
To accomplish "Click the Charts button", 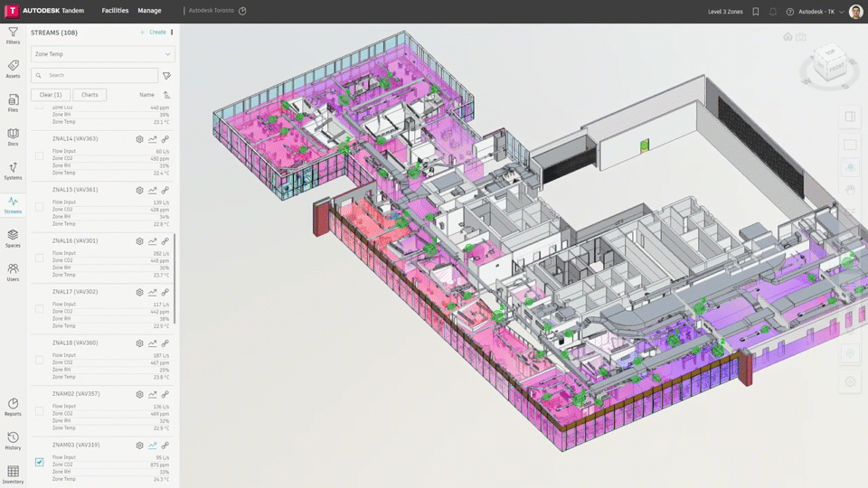I will click(x=90, y=95).
